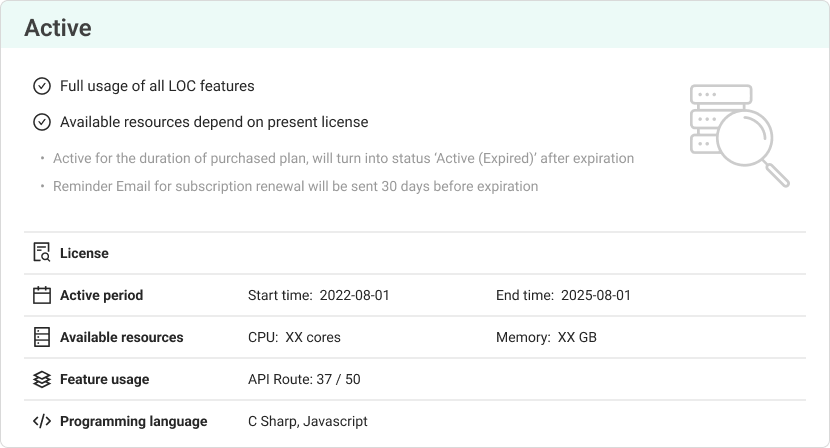Click the Active period label
This screenshot has height=448, width=830.
(x=101, y=295)
